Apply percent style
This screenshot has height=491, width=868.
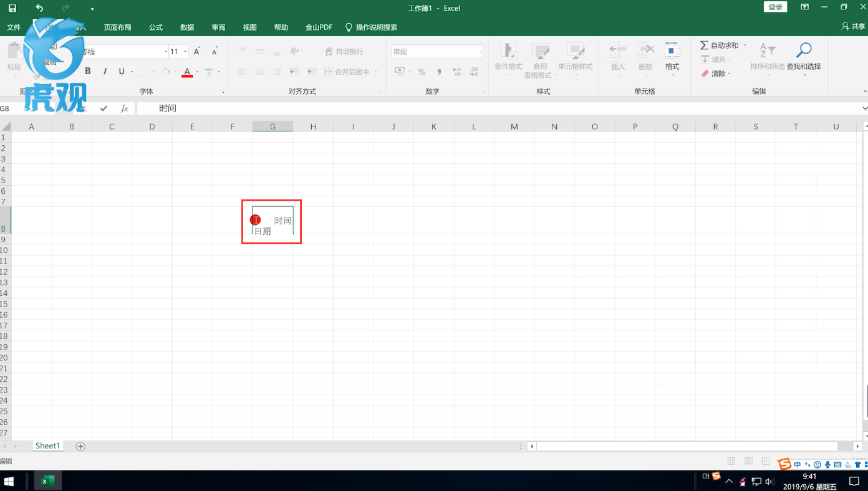tap(422, 72)
